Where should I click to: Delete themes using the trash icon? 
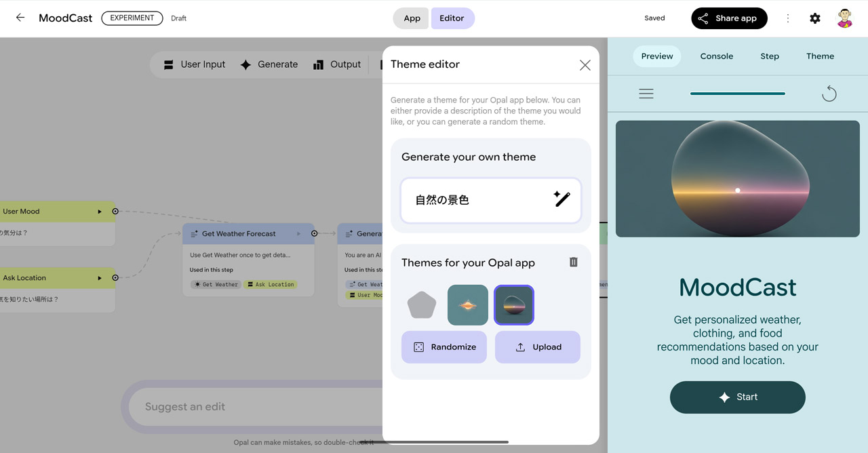point(573,262)
